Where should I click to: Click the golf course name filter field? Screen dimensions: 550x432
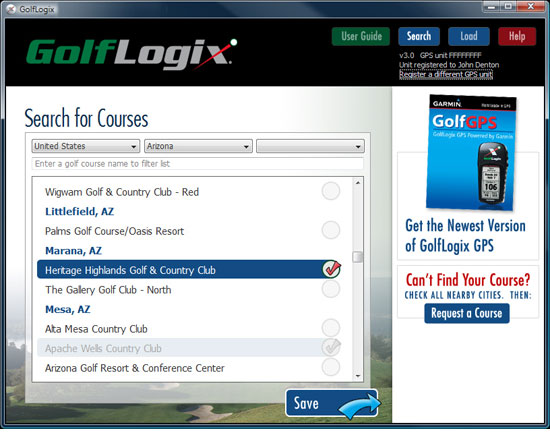click(x=197, y=164)
